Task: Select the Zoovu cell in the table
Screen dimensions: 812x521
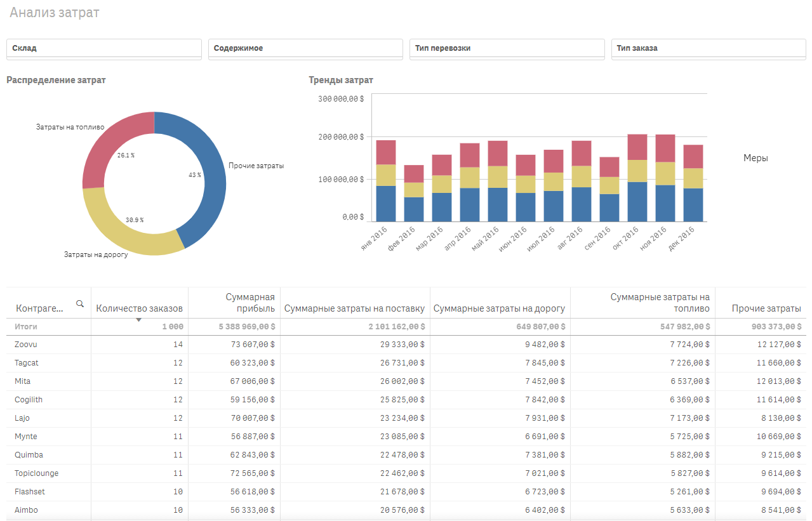Action: coord(25,344)
